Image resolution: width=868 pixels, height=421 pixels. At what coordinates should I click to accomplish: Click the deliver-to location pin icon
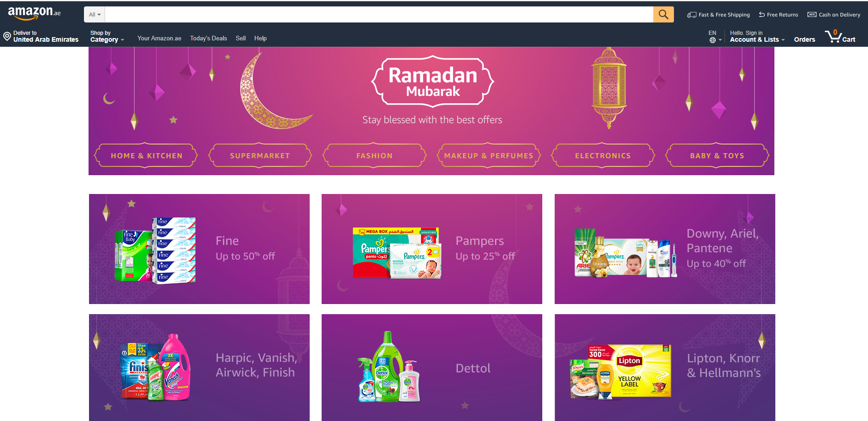pyautogui.click(x=7, y=36)
